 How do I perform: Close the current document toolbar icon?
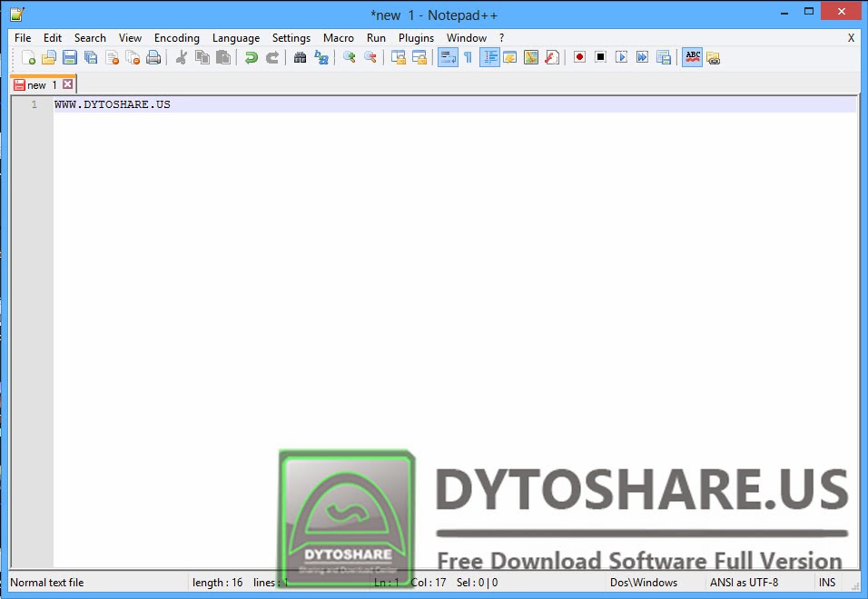click(x=112, y=57)
